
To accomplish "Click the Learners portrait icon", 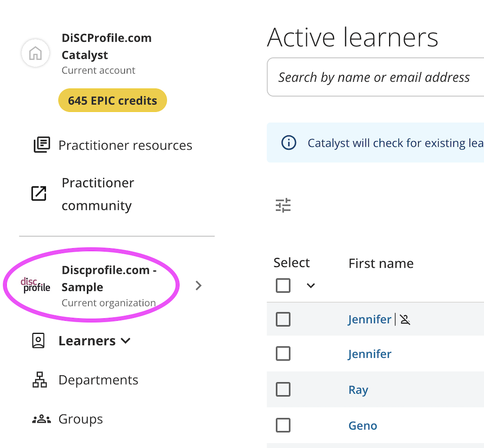I will 38,341.
